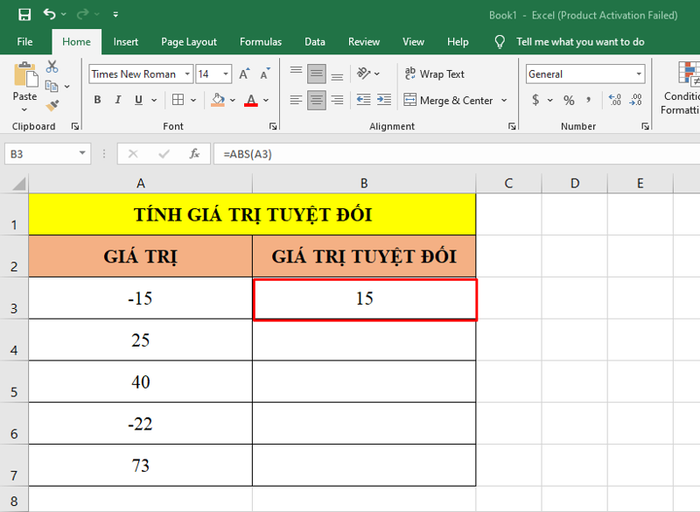Select column C header
Image resolution: width=700 pixels, height=512 pixels.
[508, 183]
